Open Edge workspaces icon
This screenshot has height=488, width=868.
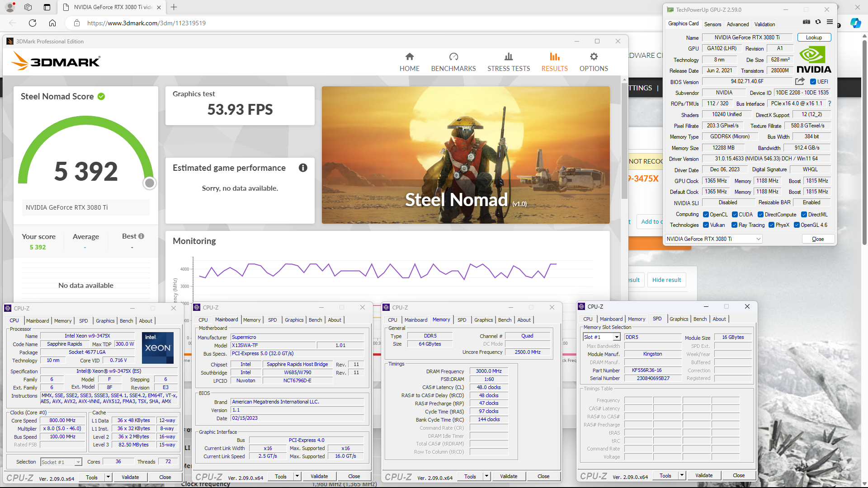coord(28,7)
